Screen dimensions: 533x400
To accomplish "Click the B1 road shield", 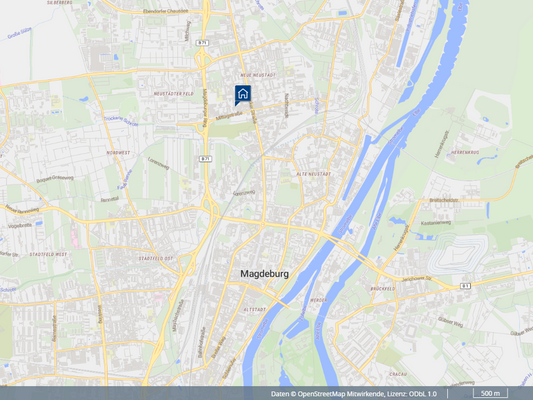I will click(x=465, y=286).
